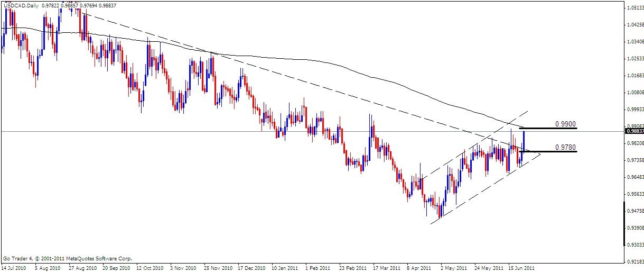Click the 0.98208 price axis label
The width and height of the screenshot is (644, 272).
coord(634,143)
